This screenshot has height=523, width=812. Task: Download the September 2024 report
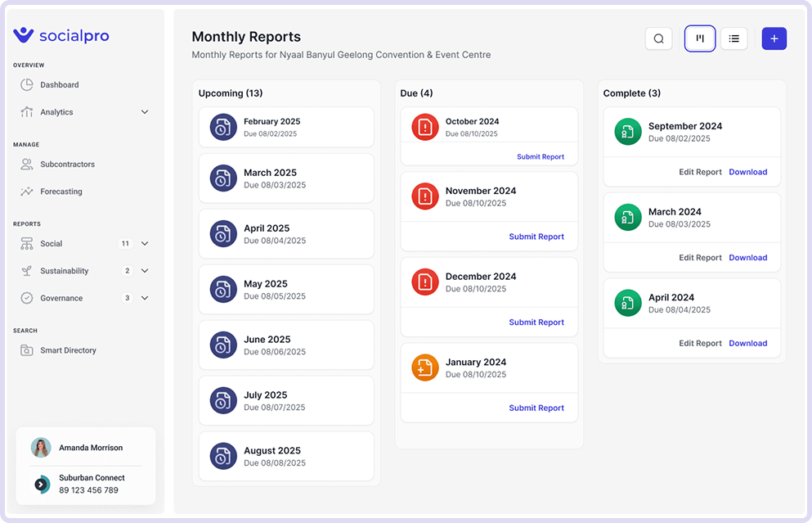click(x=747, y=172)
